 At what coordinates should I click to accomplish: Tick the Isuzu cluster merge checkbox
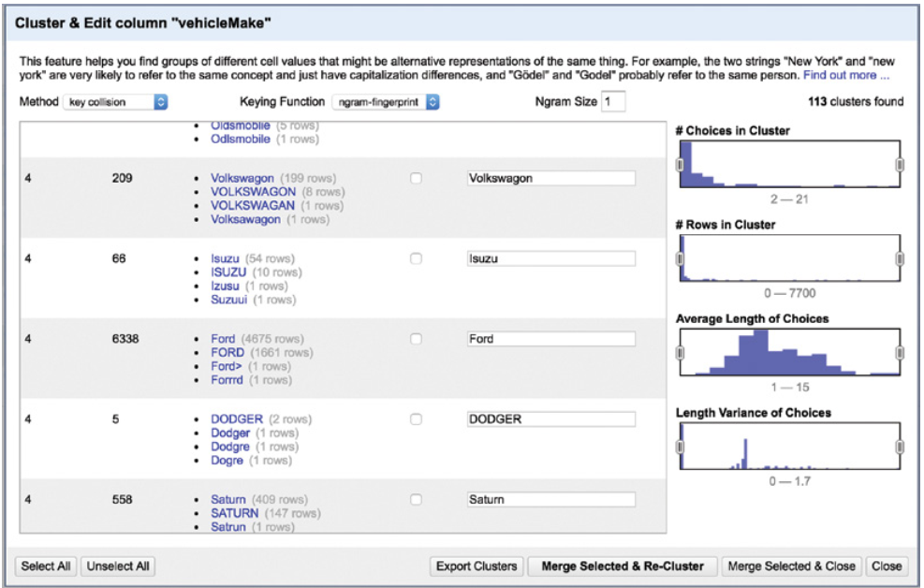click(416, 258)
